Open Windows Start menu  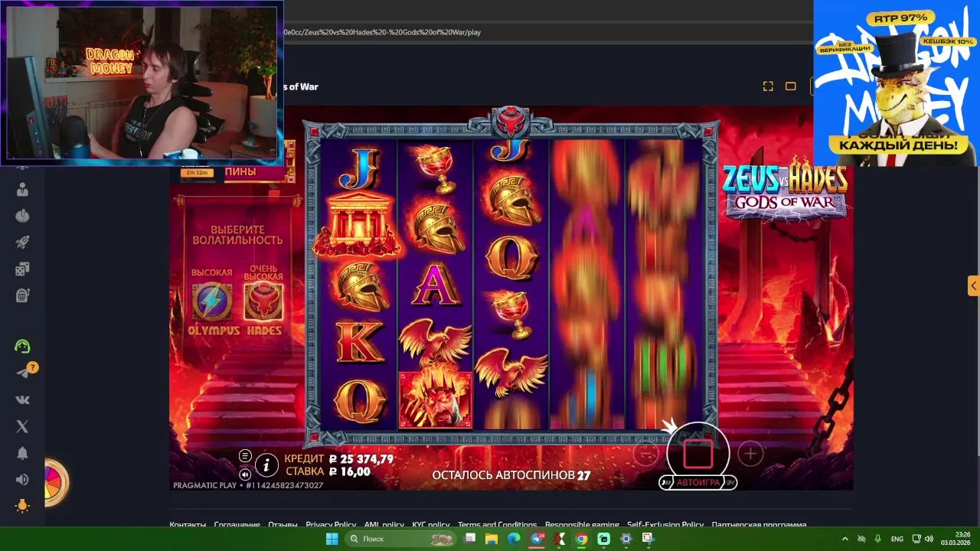(332, 539)
